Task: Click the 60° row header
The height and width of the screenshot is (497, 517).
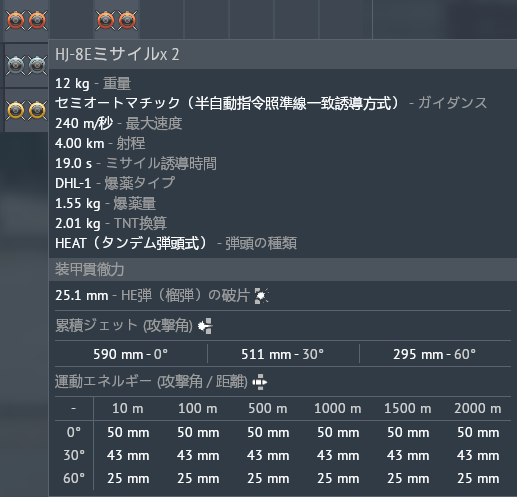Action: [74, 478]
